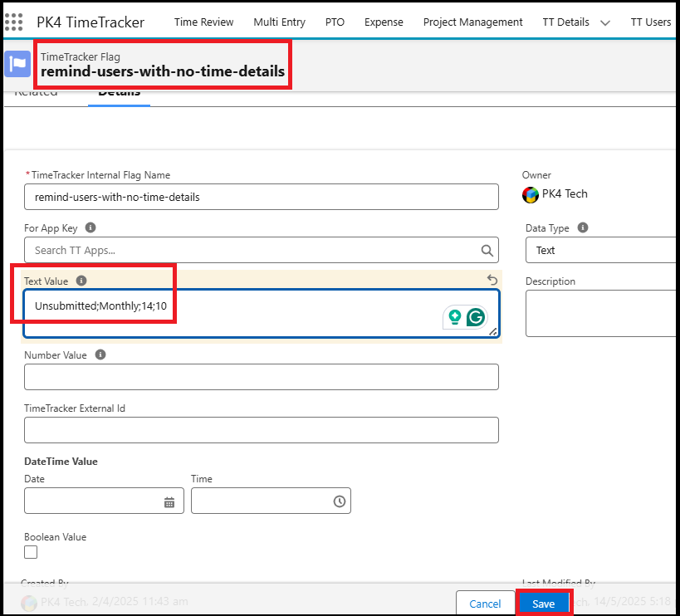
Task: Go to the PTO tab
Action: (x=335, y=22)
